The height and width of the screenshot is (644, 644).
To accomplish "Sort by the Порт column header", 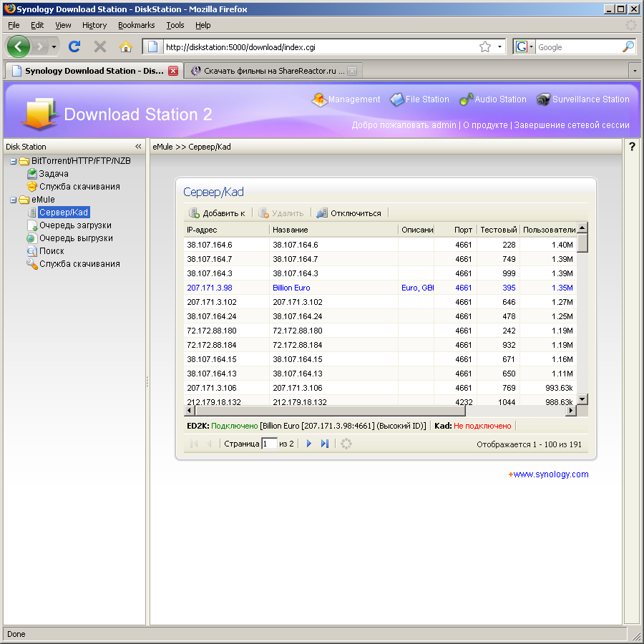I will pyautogui.click(x=456, y=230).
